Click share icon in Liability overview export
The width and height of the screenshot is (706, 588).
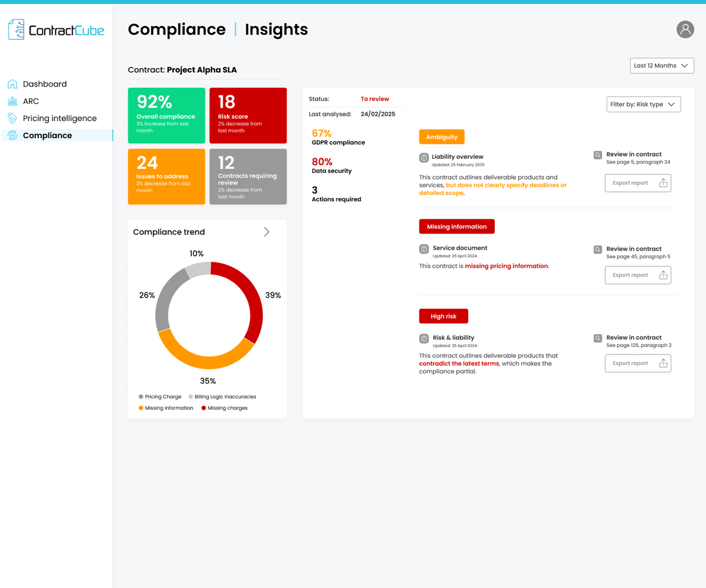point(663,183)
